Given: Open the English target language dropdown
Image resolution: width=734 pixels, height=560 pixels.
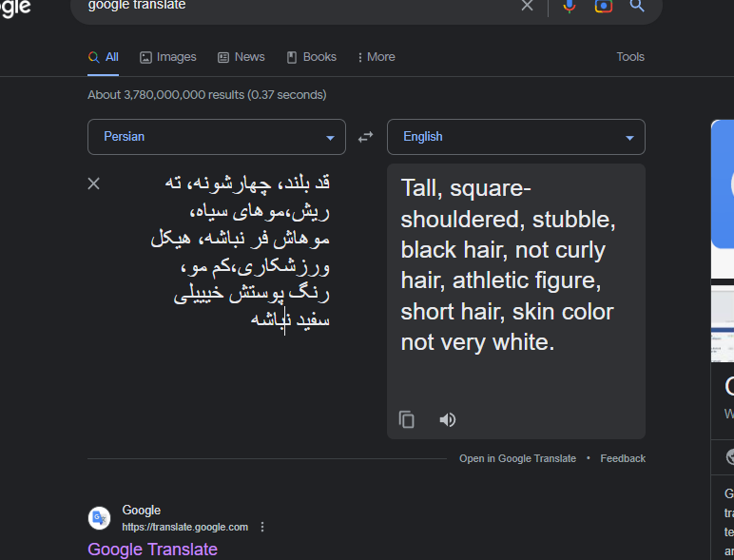Looking at the screenshot, I should point(516,137).
